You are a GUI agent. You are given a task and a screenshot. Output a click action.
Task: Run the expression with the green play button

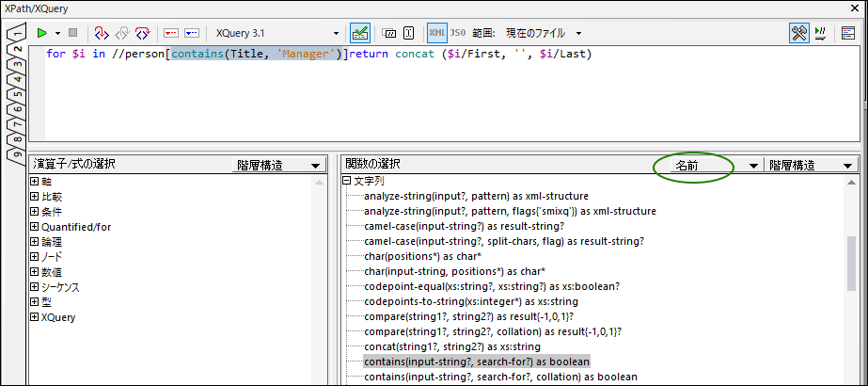point(42,33)
